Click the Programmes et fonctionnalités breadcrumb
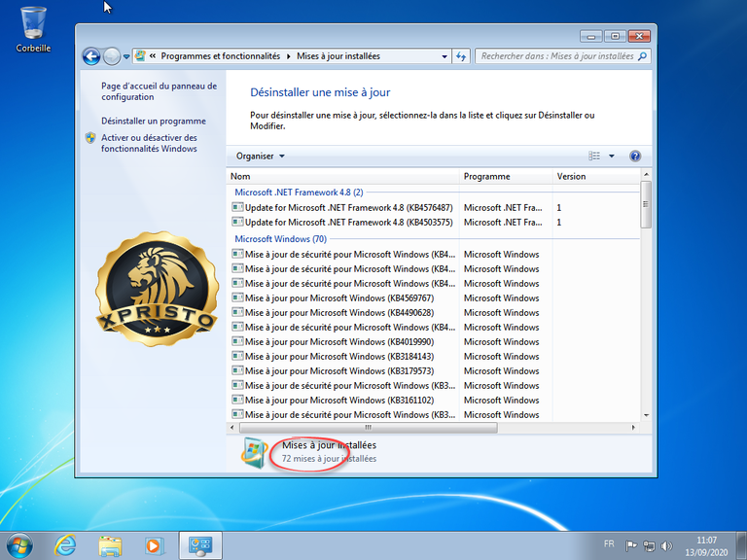747x560 pixels. 220,56
